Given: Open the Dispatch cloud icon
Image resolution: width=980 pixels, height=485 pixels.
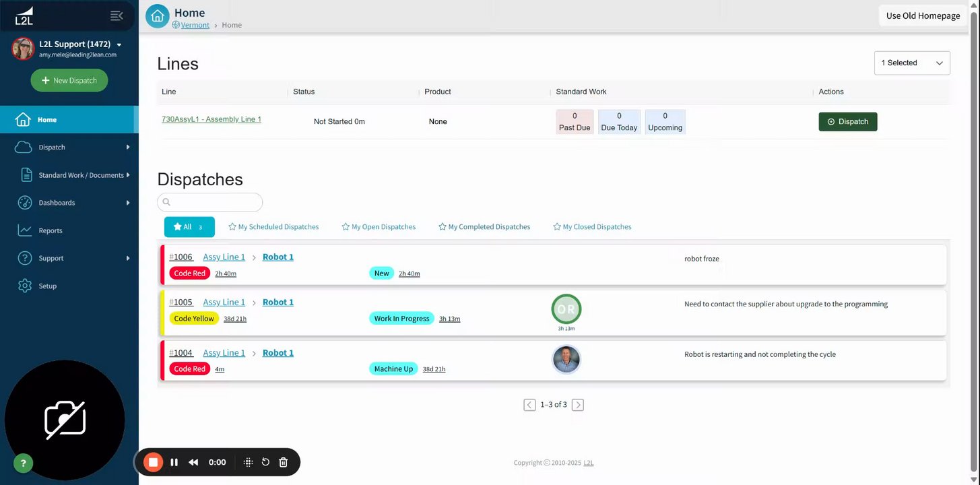Looking at the screenshot, I should 24,148.
